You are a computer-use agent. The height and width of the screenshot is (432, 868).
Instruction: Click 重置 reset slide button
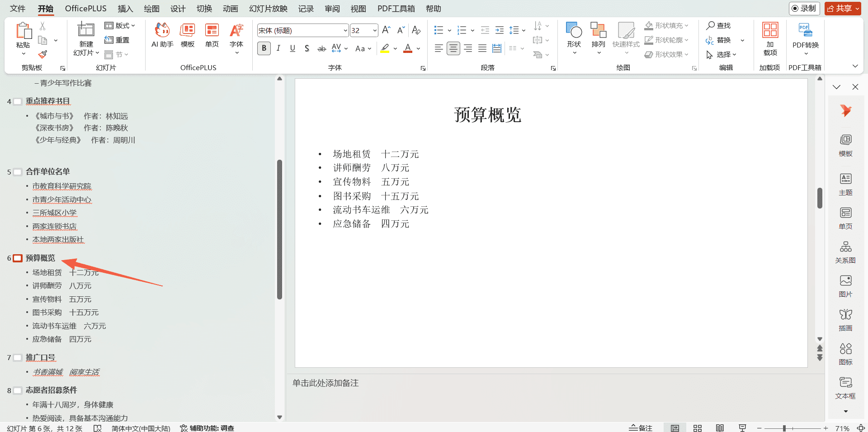117,40
